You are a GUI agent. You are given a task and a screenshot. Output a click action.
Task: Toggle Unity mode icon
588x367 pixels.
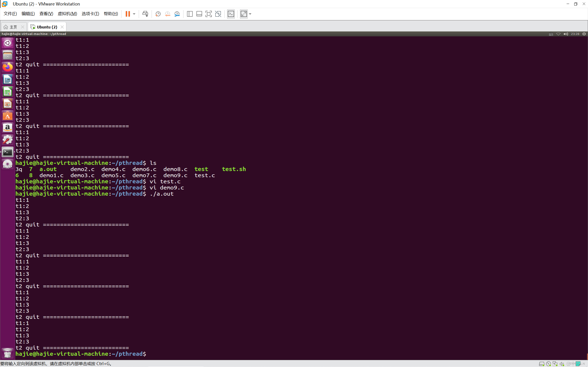(218, 14)
